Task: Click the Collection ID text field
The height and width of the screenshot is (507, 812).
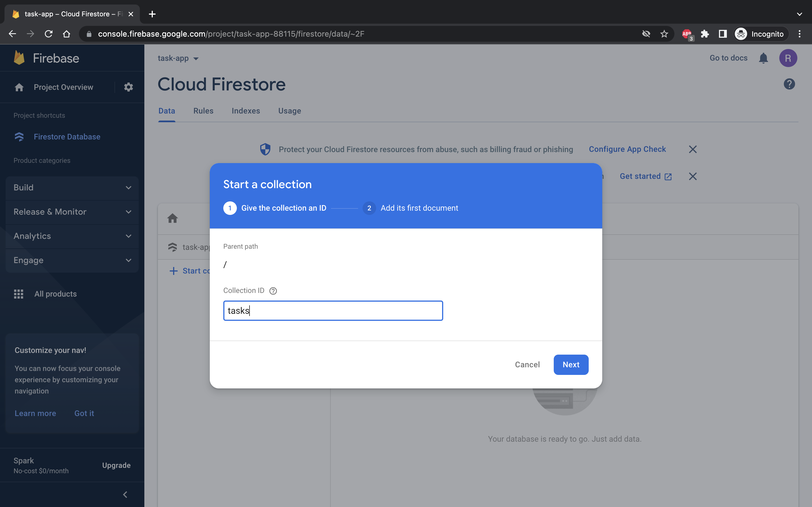Action: point(333,310)
